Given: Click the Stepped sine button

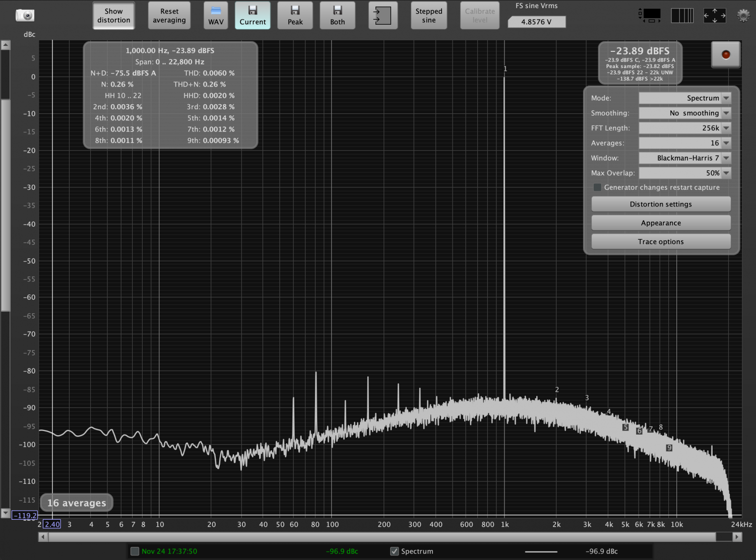Looking at the screenshot, I should pos(429,16).
